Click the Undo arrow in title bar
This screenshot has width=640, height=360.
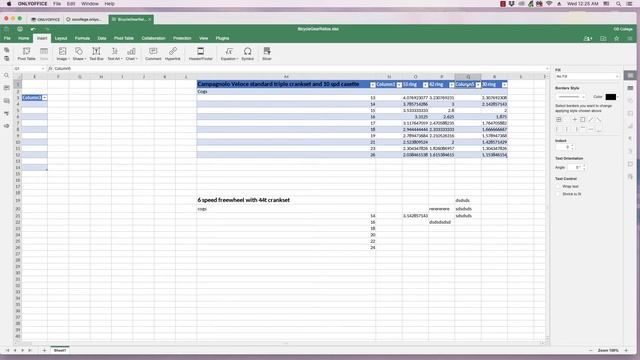point(33,29)
